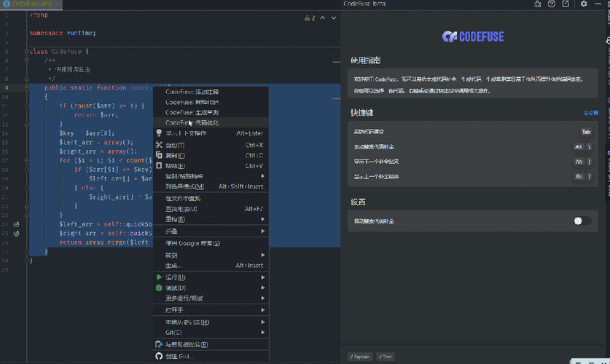Image resolution: width=610 pixels, height=364 pixels.
Task: Click the recursive call gutter icon on line 25
Action: (16, 234)
